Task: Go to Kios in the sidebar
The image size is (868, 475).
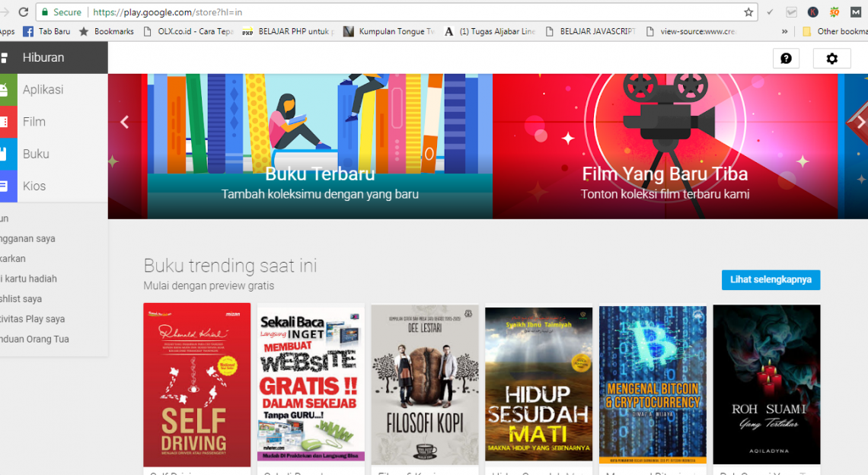Action: [x=34, y=186]
